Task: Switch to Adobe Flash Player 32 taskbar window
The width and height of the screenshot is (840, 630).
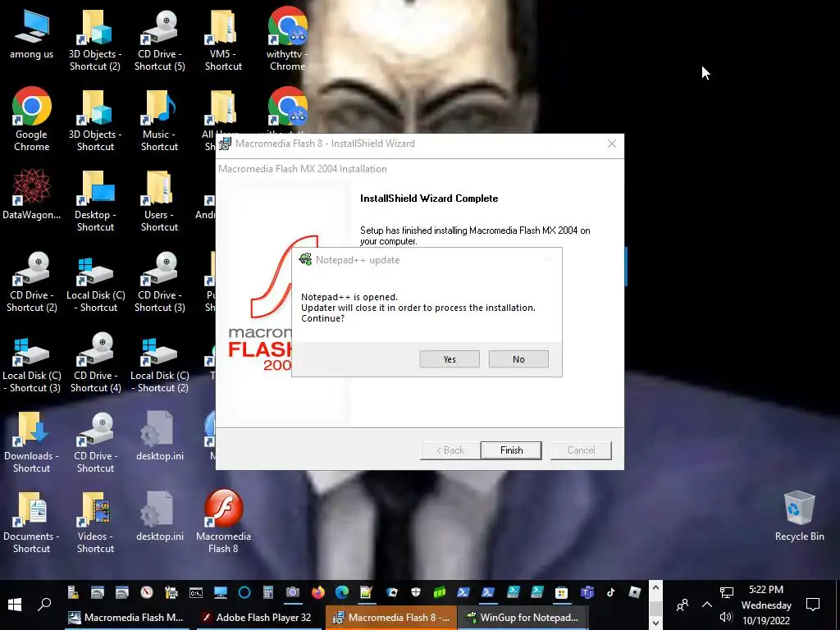Action: click(x=257, y=618)
